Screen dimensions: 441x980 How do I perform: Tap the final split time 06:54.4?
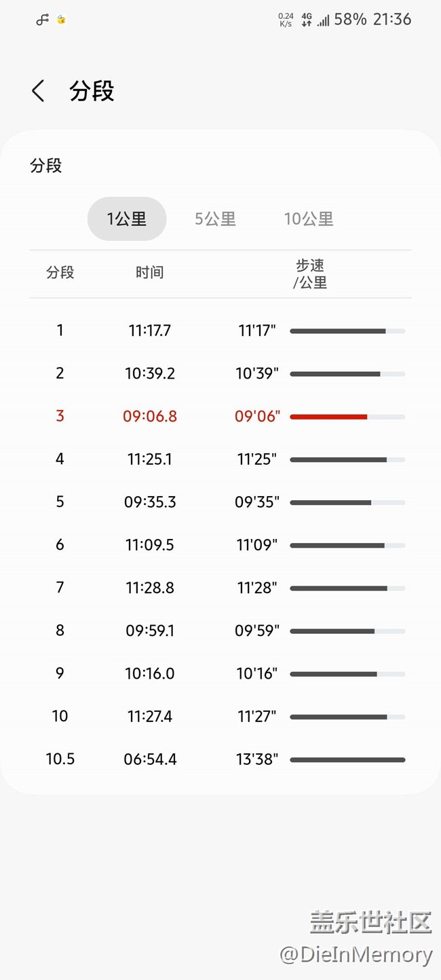point(150,759)
